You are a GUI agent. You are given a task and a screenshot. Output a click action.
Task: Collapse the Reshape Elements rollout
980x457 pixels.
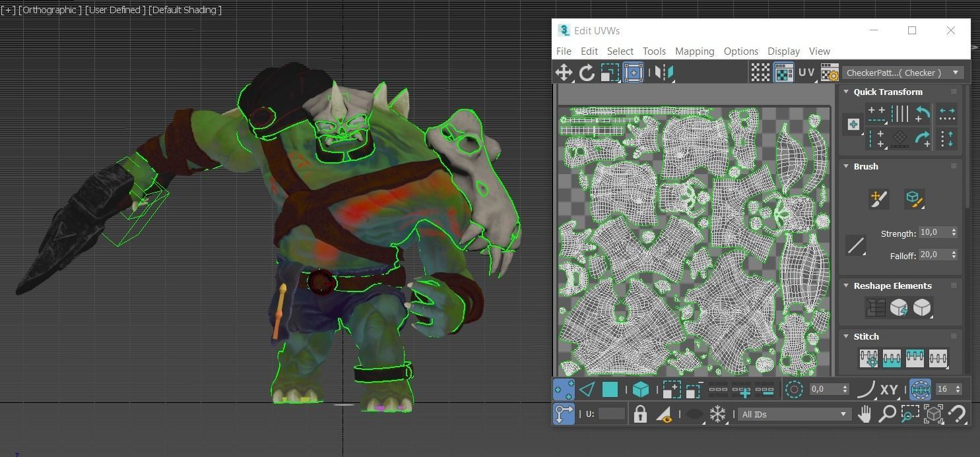click(x=846, y=286)
